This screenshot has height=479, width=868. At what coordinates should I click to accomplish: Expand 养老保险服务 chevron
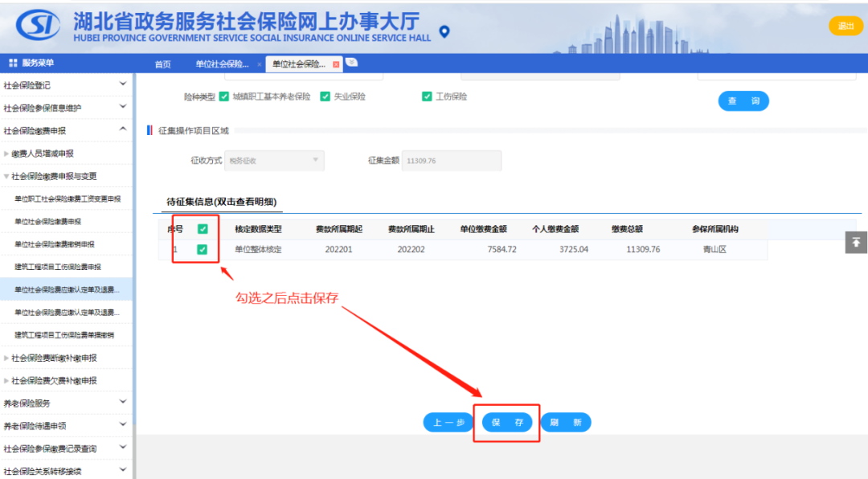coord(123,402)
